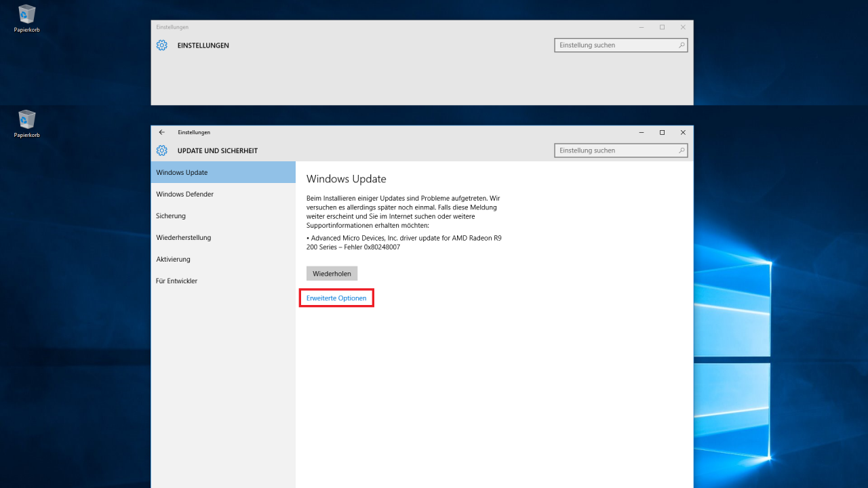Minimize the background Einstellungen window

tap(642, 27)
